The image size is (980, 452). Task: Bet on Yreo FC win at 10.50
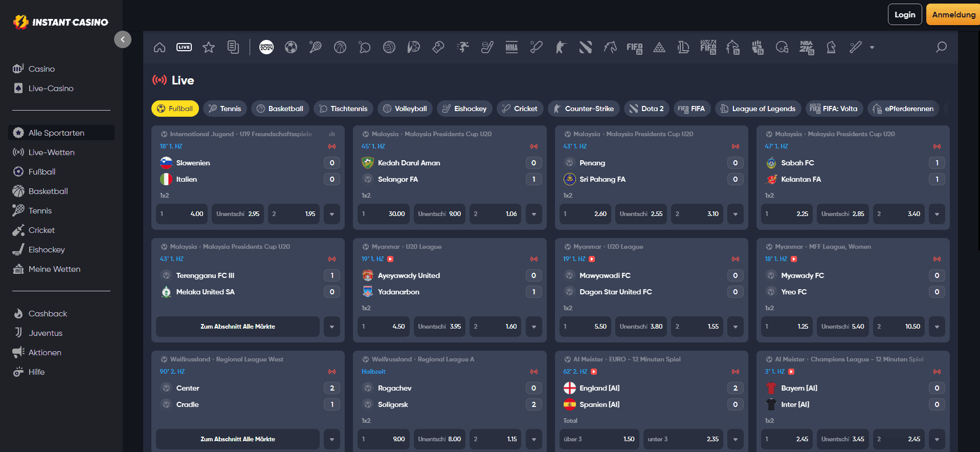pos(899,327)
